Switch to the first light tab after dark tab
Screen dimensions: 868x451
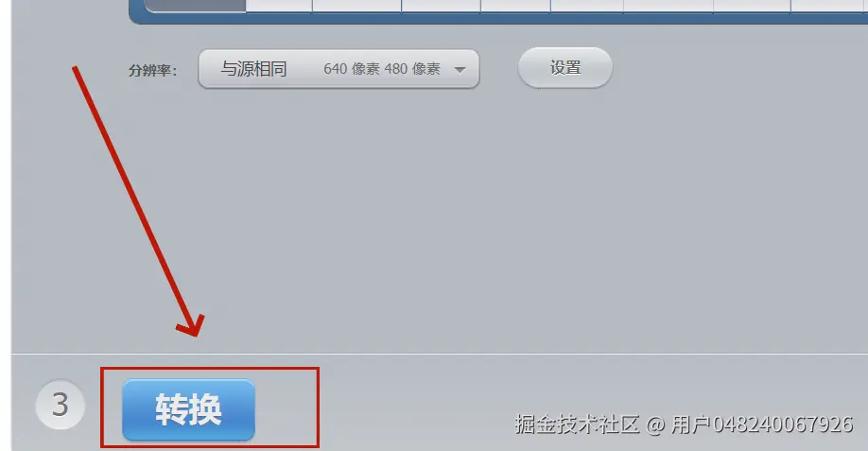[x=279, y=6]
